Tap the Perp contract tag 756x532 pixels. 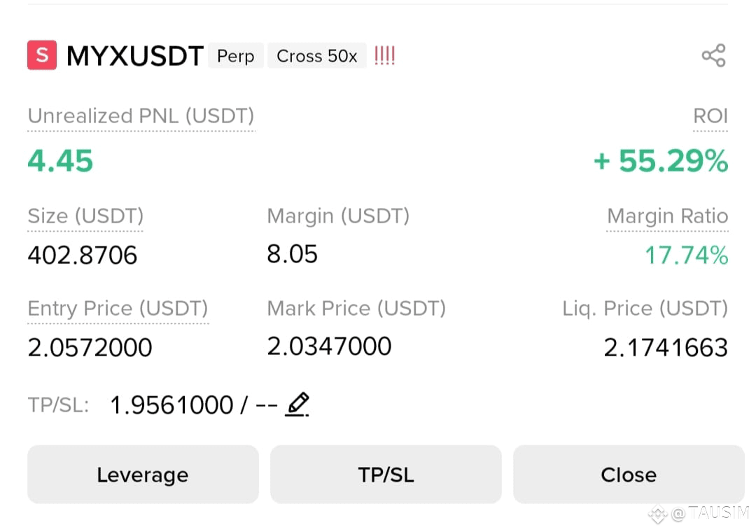[x=236, y=56]
